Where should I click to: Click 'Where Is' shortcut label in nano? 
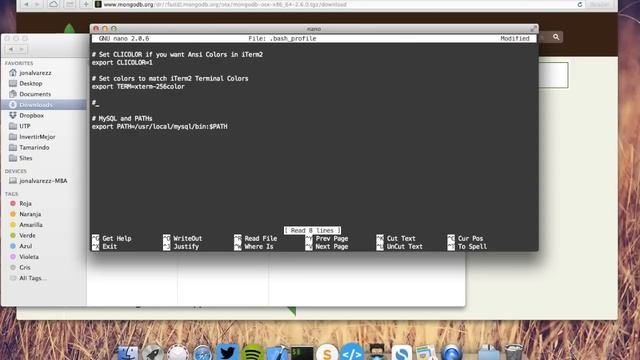[259, 247]
